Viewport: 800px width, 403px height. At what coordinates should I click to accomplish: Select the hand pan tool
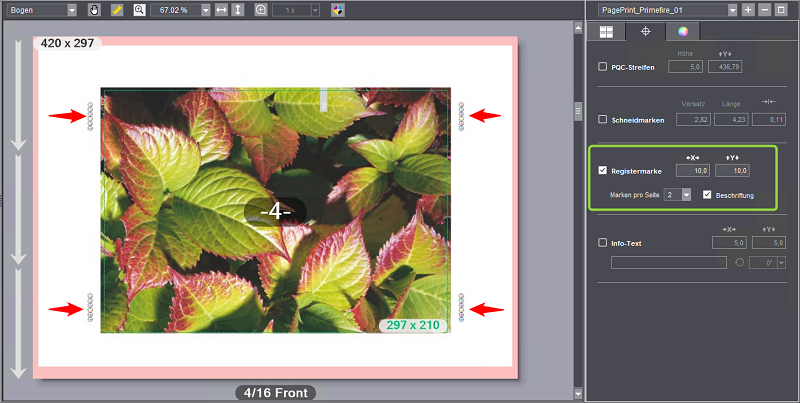(94, 10)
